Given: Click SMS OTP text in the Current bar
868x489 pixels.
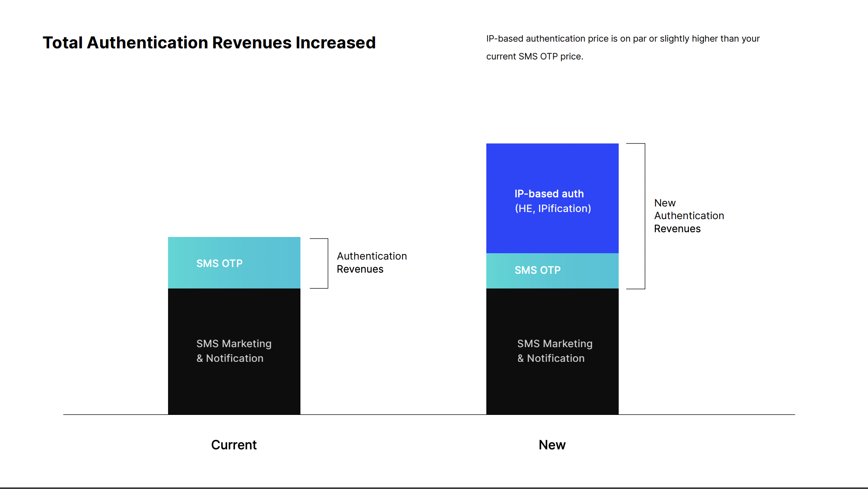Looking at the screenshot, I should point(220,264).
